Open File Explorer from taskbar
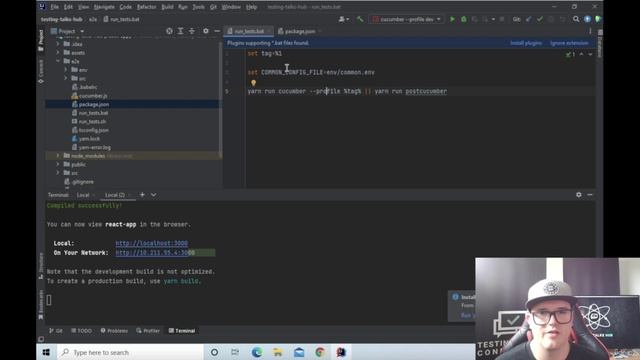 [278, 352]
